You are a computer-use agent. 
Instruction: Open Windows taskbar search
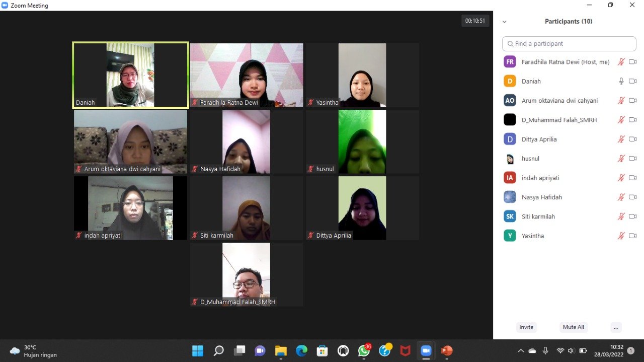218,350
